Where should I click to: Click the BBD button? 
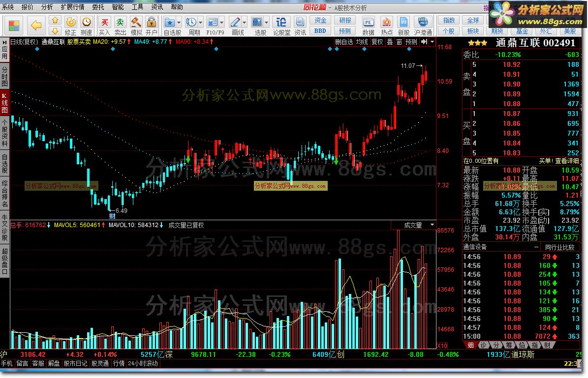coord(320,31)
